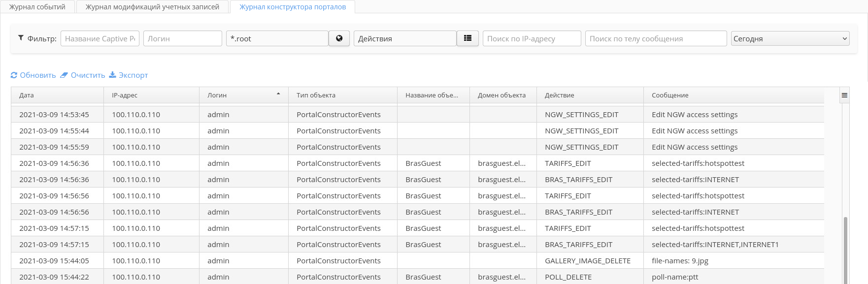Sort by the Действие column header
Viewport: 868px width, 284px height.
[560, 95]
